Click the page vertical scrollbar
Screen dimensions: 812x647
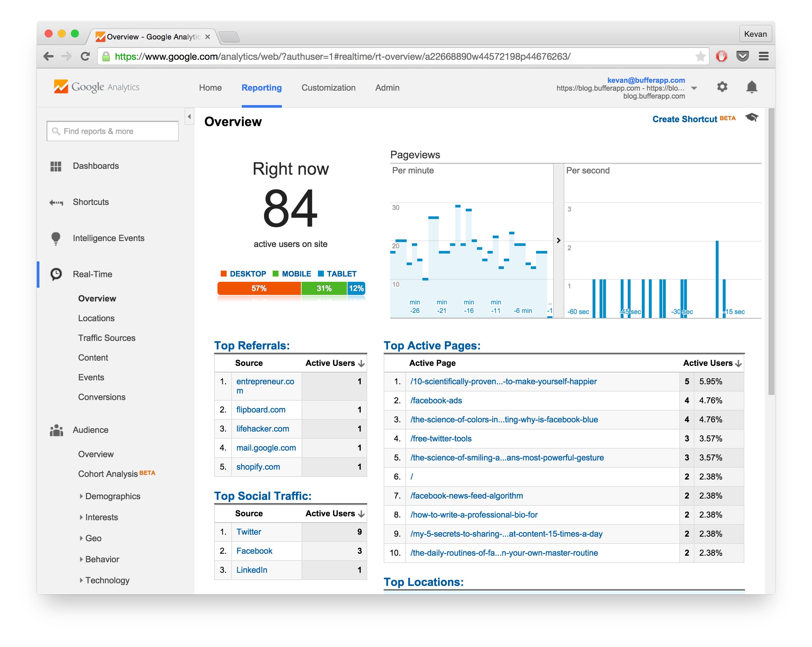tap(771, 252)
